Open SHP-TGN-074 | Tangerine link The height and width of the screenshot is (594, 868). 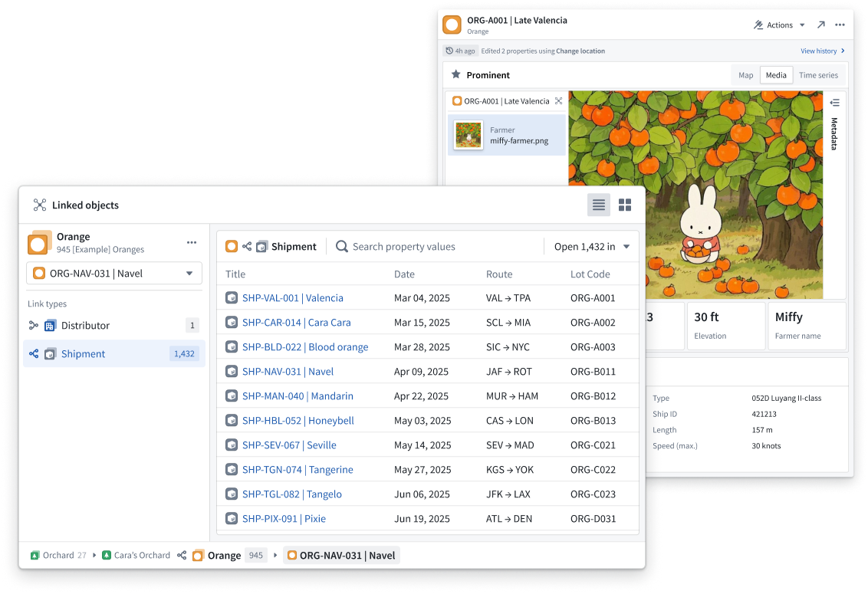298,469
